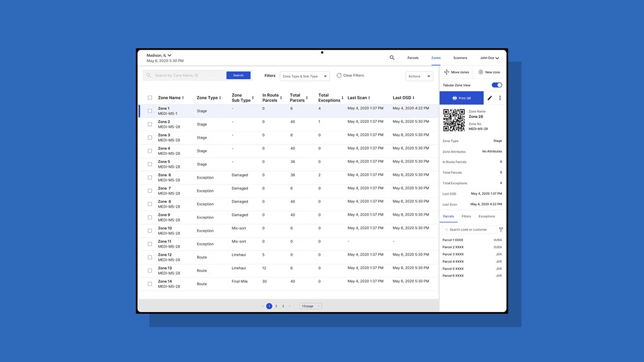Open the Actions dropdown
644x362 pixels.
coord(419,76)
